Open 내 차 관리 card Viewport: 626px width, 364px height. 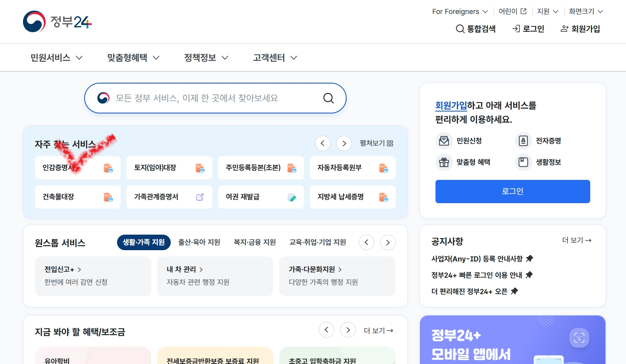(x=215, y=276)
